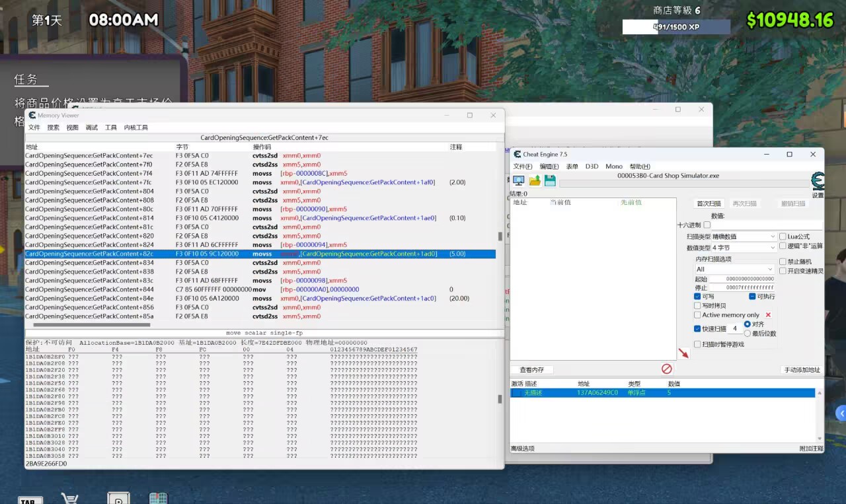Viewport: 846px width, 504px height.
Task: Open the D3D menu
Action: tap(592, 166)
